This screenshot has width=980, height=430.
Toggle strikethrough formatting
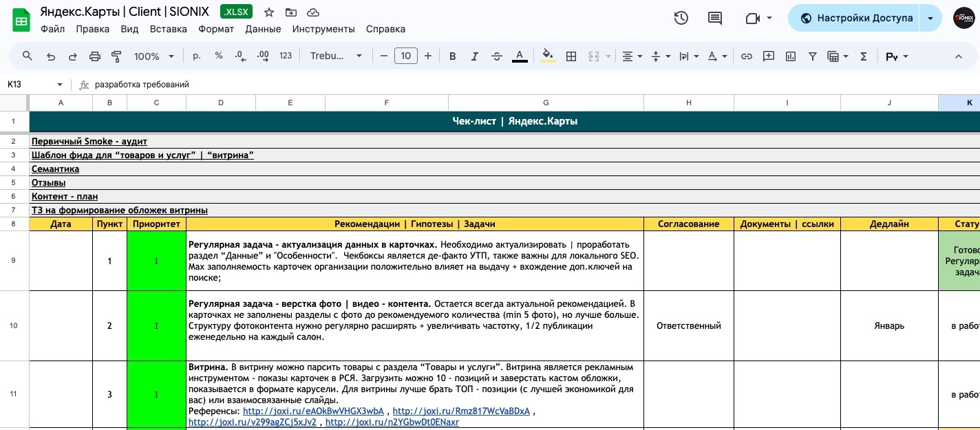(497, 56)
